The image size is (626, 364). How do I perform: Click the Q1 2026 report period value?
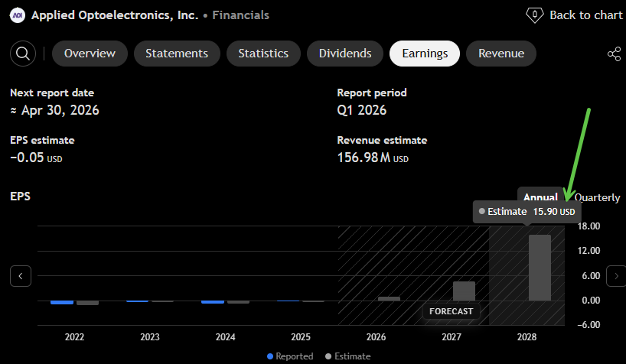pos(362,110)
